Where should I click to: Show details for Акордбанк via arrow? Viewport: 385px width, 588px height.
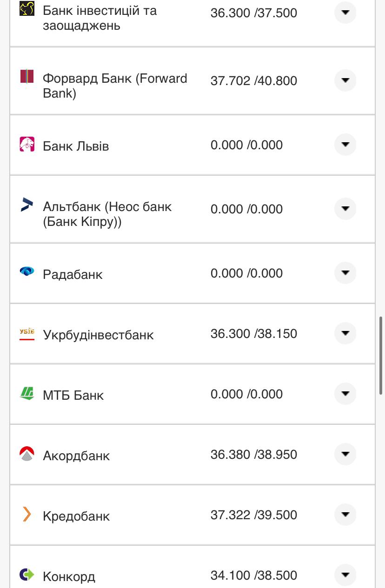(x=345, y=454)
